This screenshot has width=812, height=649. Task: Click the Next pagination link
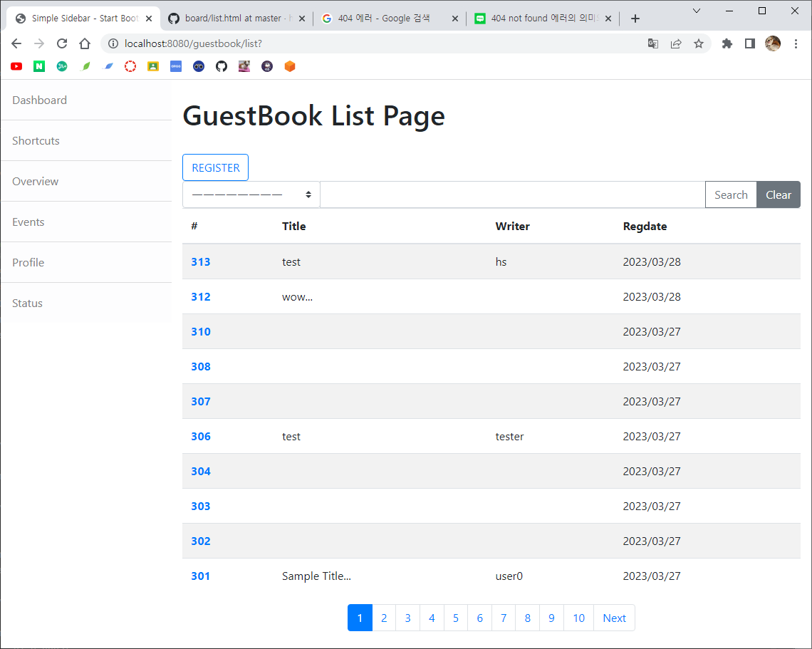tap(614, 618)
